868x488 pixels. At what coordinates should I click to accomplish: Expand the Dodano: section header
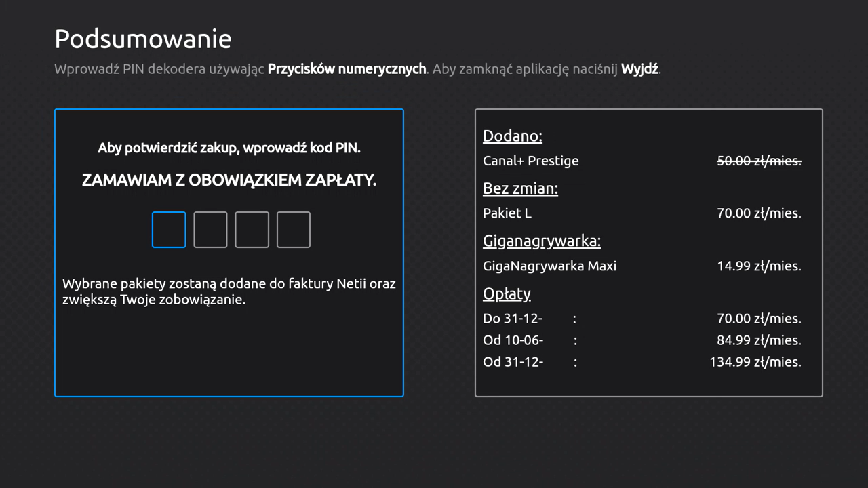click(x=512, y=136)
